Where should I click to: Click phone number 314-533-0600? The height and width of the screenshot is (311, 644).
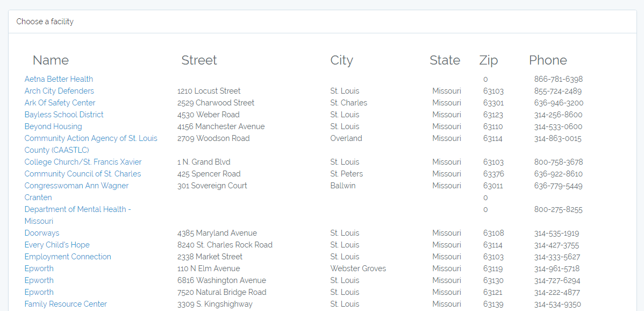558,126
